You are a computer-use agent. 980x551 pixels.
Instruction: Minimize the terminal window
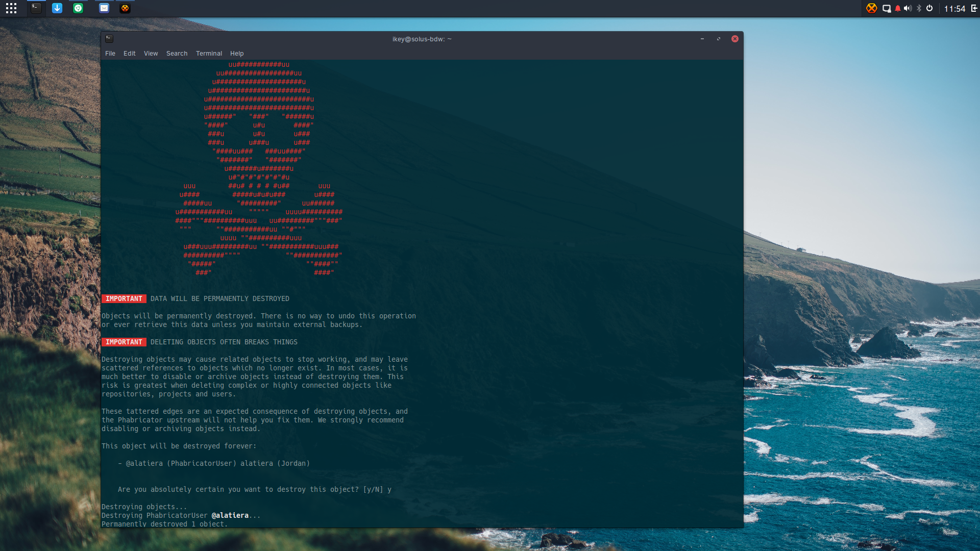[x=702, y=39]
